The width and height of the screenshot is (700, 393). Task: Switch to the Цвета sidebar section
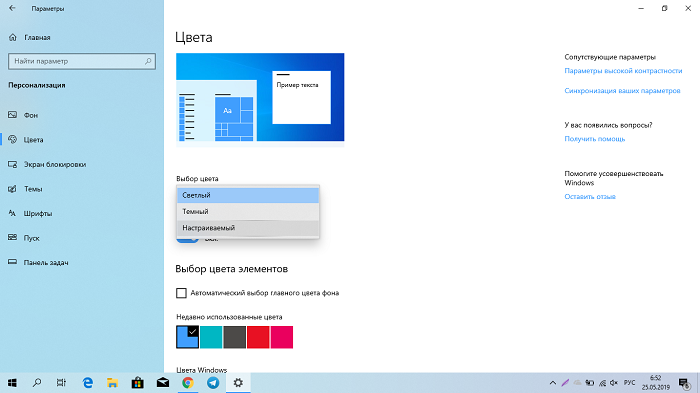coord(33,140)
